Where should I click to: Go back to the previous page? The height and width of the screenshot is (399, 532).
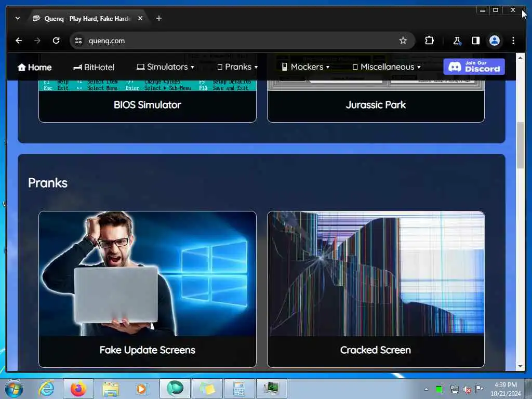19,41
